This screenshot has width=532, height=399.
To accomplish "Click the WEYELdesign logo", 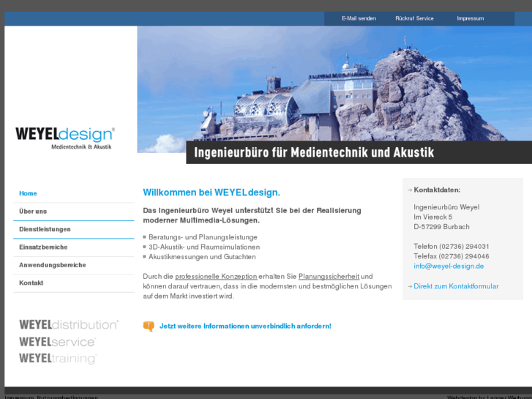I will click(x=65, y=138).
